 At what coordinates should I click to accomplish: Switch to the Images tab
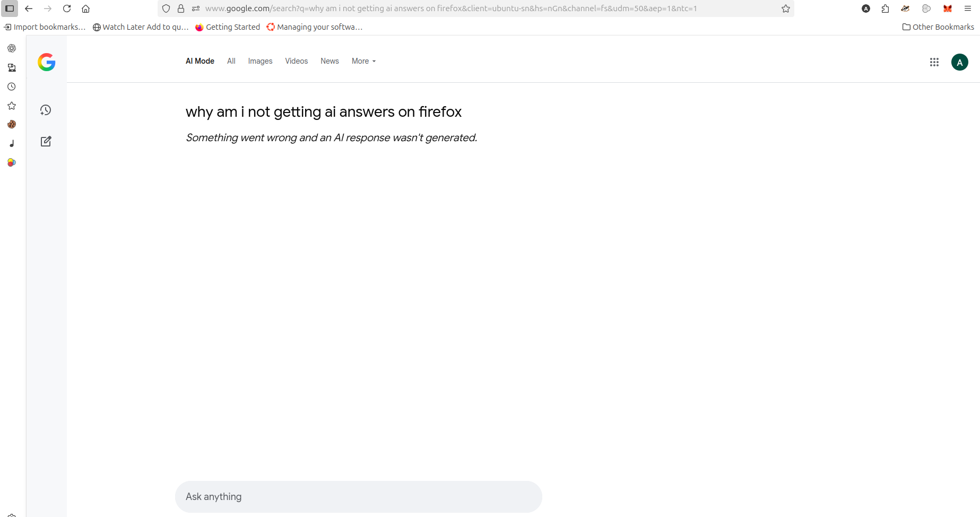pyautogui.click(x=260, y=61)
